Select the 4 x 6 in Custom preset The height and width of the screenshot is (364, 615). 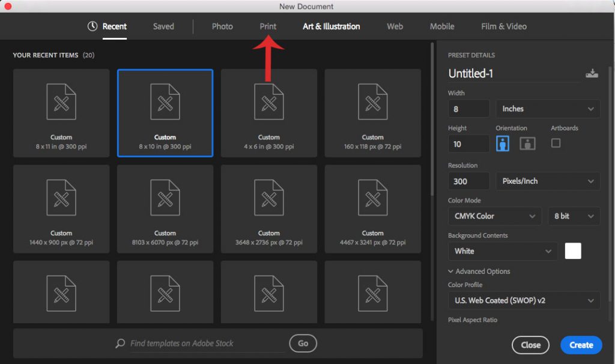tap(268, 112)
